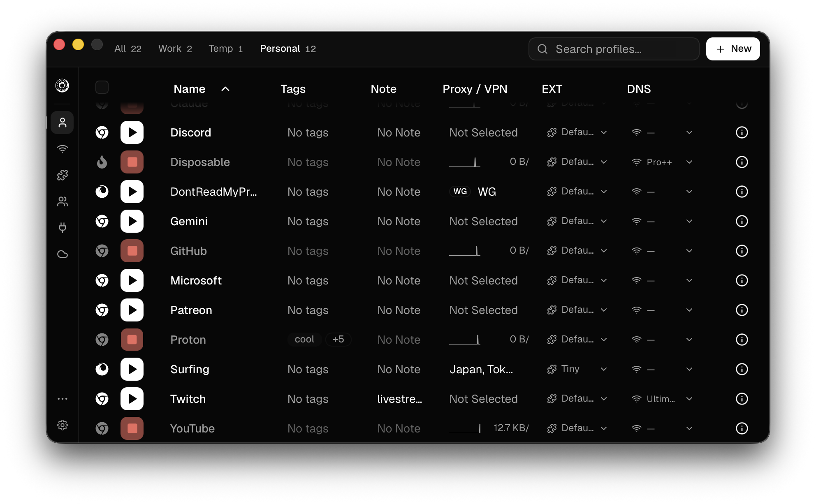This screenshot has width=816, height=504.
Task: Click the Tags column header
Action: [x=293, y=89]
